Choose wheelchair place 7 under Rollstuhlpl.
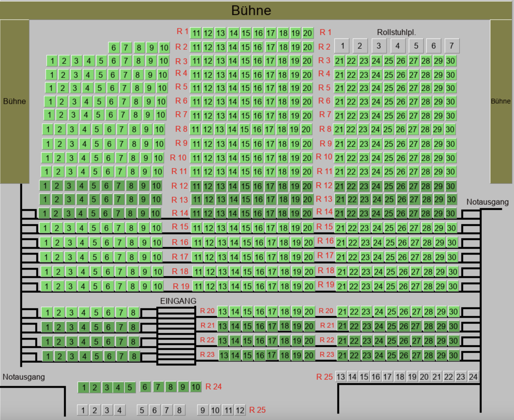Screen dimensions: 514x420 (452, 46)
